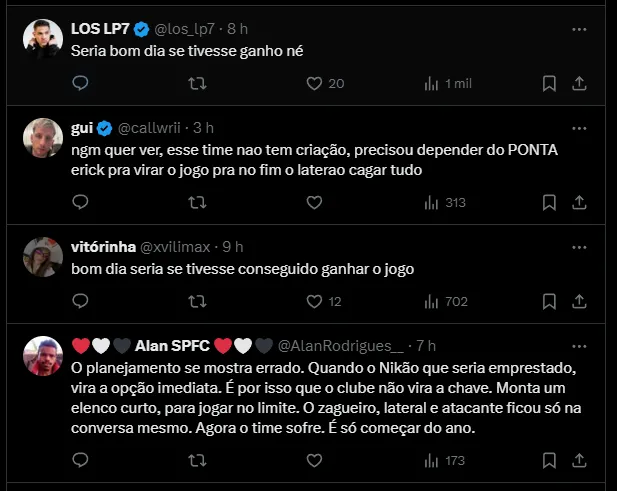
Task: Bookmark gui's tweet
Action: click(549, 202)
